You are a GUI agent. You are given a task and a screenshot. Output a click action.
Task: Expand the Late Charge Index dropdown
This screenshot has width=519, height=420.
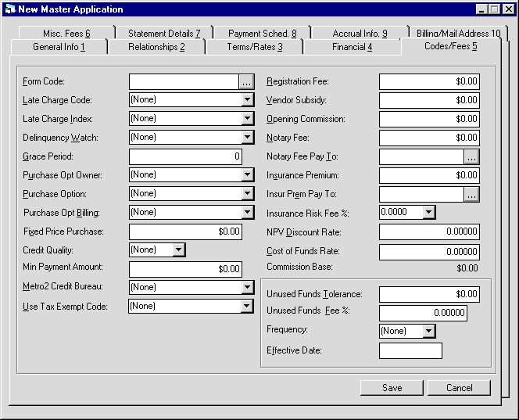247,119
